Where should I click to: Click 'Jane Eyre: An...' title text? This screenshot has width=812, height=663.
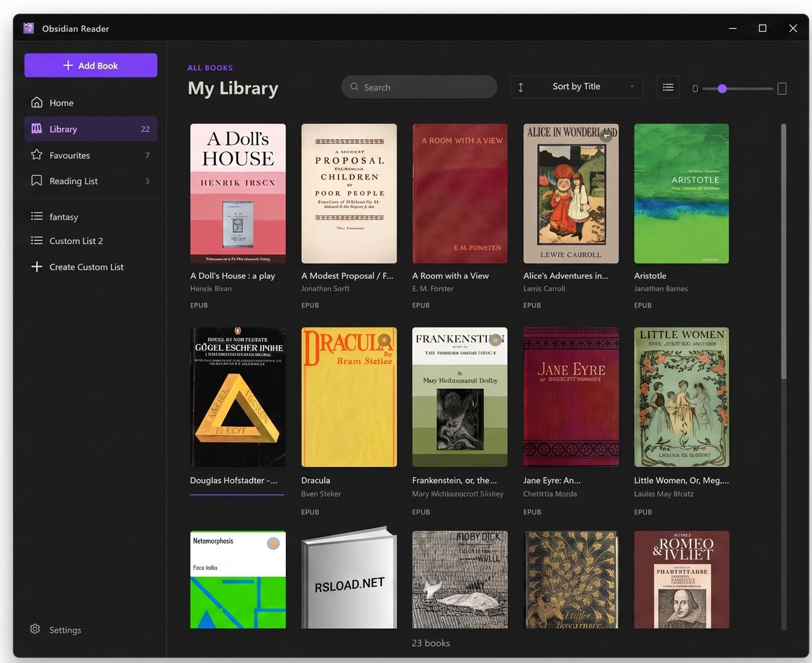coord(552,480)
